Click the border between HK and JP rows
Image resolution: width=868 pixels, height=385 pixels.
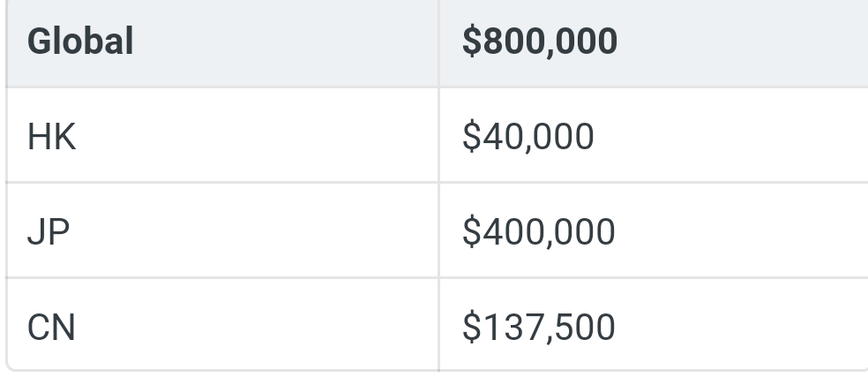point(437,182)
